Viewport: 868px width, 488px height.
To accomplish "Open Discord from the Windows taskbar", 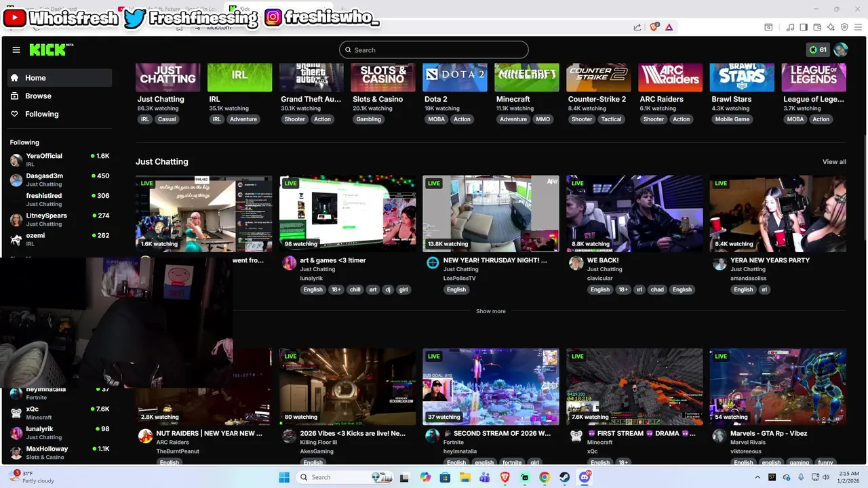I will [x=585, y=477].
